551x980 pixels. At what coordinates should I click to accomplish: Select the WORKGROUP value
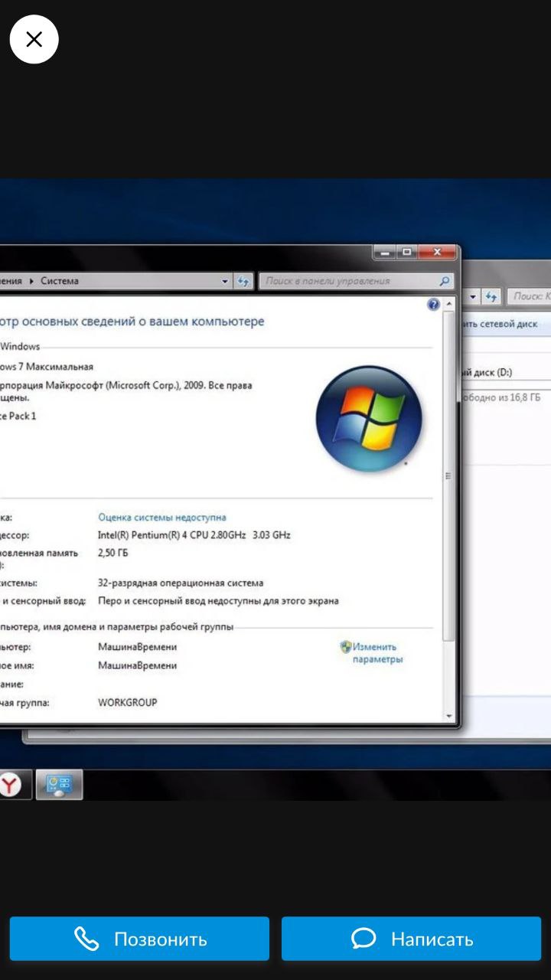(x=128, y=702)
